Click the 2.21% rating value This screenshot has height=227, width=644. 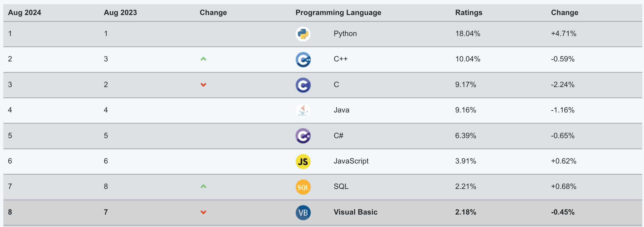pos(466,186)
